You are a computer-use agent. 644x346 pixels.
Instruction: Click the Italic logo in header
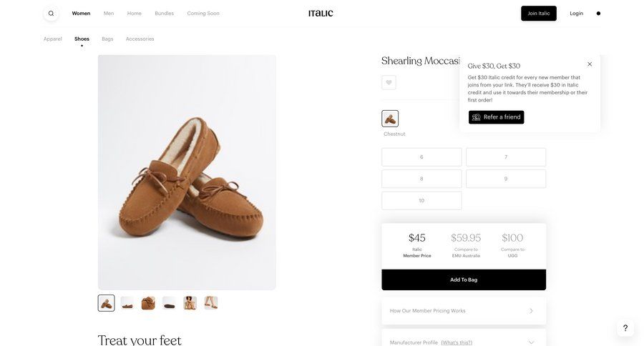pos(321,13)
